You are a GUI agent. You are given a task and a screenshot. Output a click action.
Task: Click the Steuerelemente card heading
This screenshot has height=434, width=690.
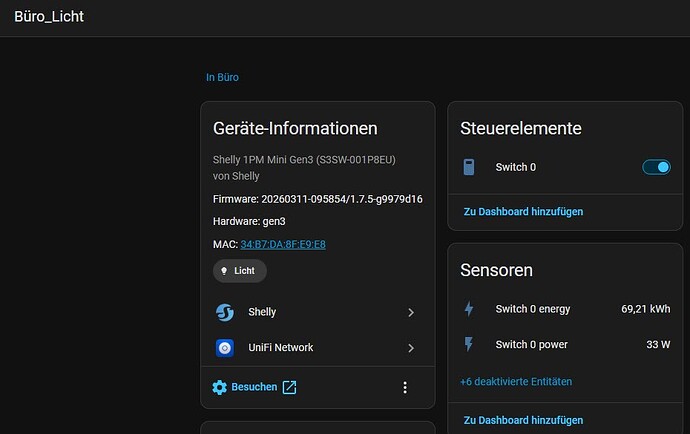point(521,129)
